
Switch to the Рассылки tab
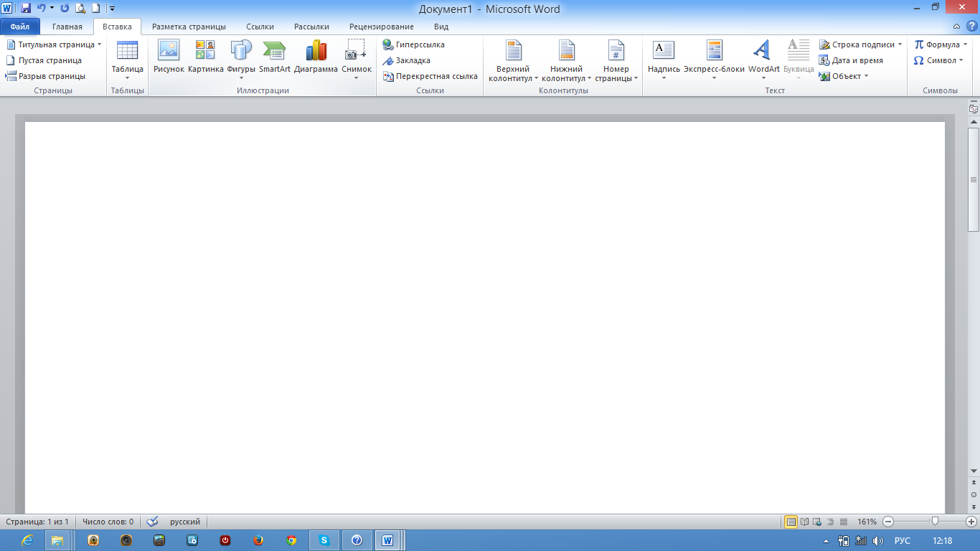[311, 27]
